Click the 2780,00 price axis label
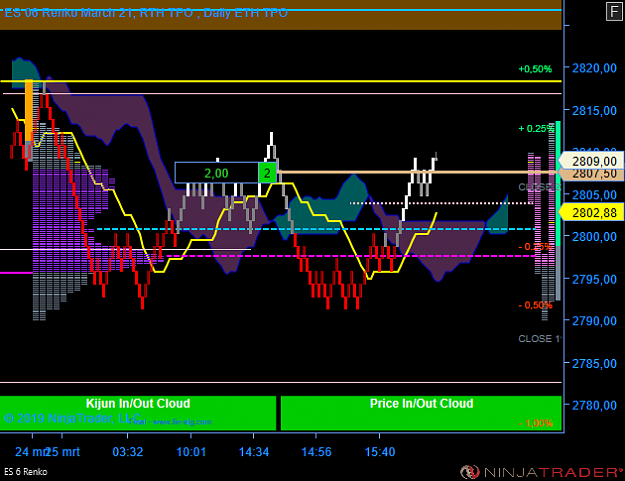This screenshot has height=481, width=625. click(x=594, y=405)
